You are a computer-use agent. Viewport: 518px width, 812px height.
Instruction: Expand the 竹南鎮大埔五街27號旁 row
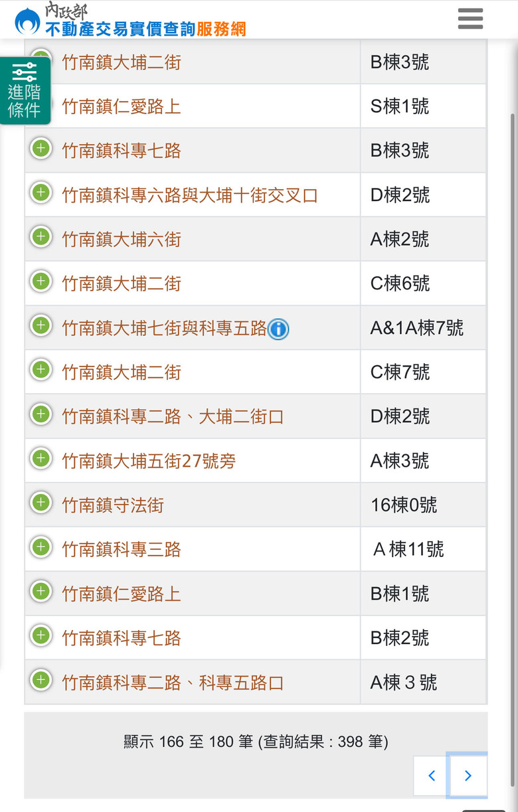tap(41, 458)
